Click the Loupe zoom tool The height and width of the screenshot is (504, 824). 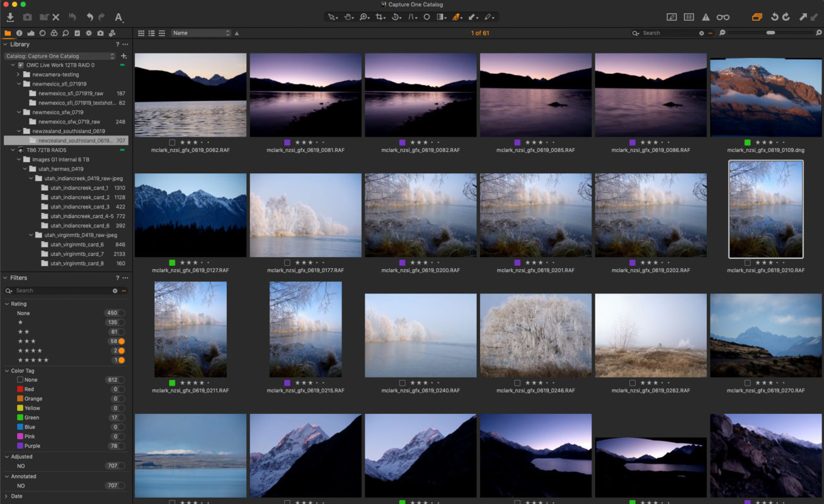(x=364, y=17)
